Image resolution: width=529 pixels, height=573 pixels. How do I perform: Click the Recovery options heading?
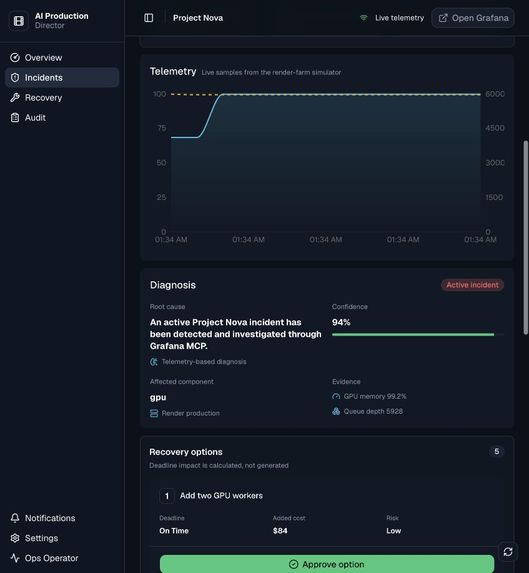click(x=186, y=452)
